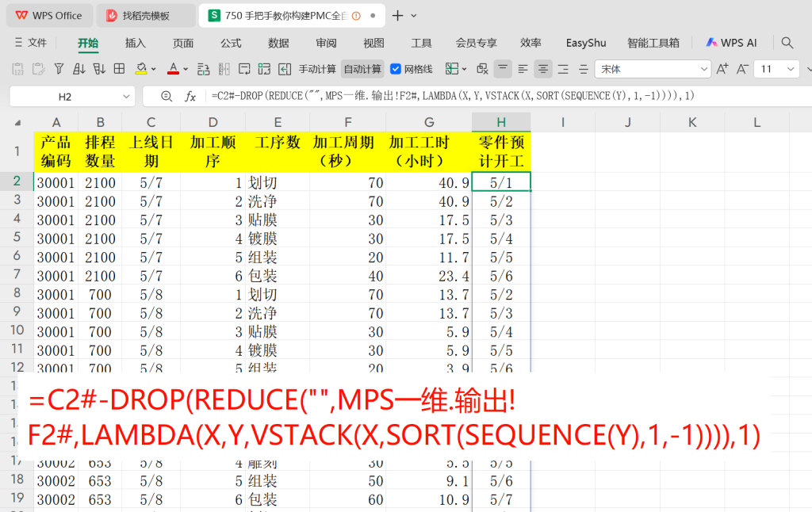Viewport: 812px width, 512px height.
Task: Click the clear formatting icon
Action: pyautogui.click(x=482, y=69)
